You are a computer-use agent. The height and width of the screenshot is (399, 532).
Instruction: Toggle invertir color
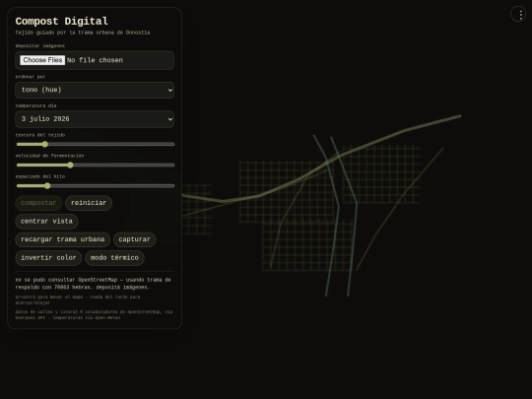coord(48,258)
